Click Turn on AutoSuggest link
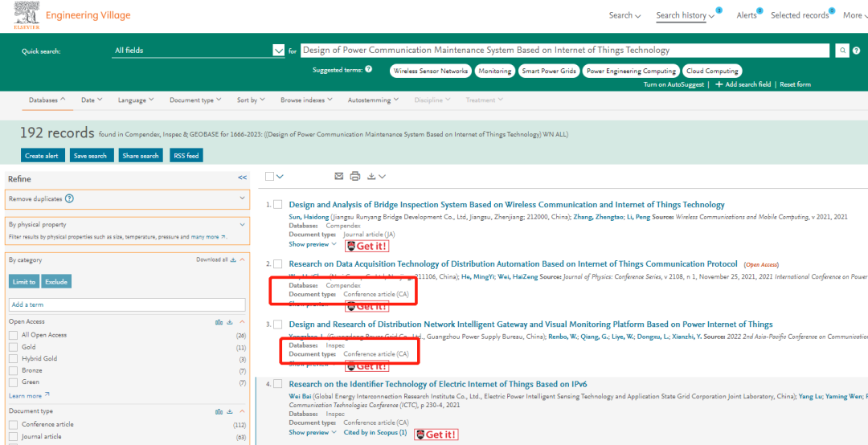The width and height of the screenshot is (868, 445). pos(674,84)
